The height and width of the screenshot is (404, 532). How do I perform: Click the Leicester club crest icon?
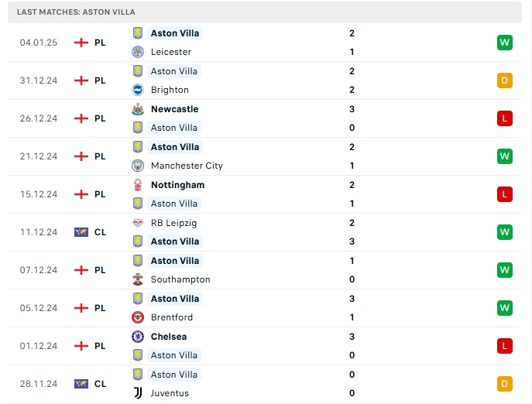[x=138, y=52]
